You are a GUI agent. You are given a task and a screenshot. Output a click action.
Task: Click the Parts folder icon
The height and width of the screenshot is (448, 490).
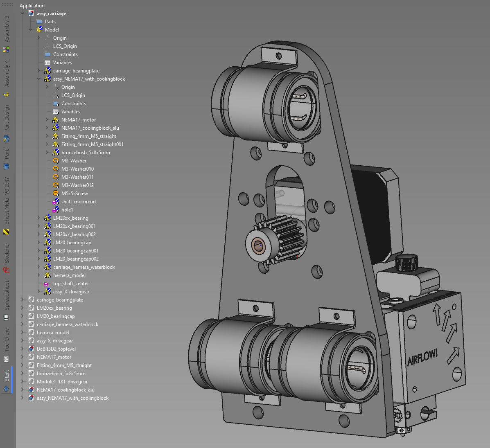pos(39,22)
